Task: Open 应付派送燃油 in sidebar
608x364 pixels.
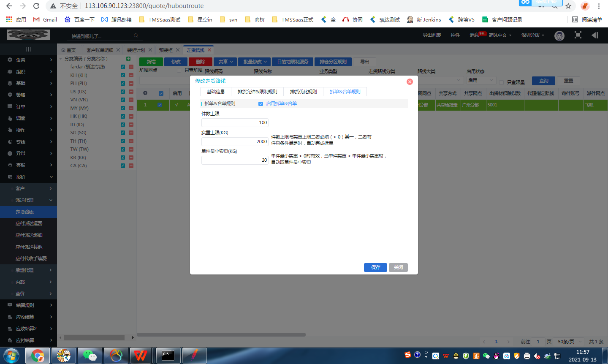Action: [x=28, y=235]
